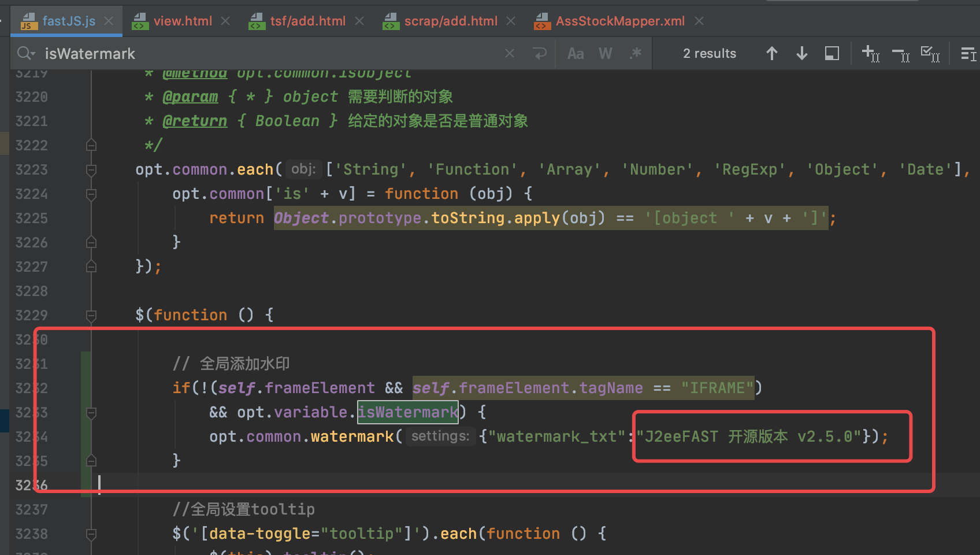Collapse fold marker at line 3227
The height and width of the screenshot is (555, 980).
pos(91,267)
